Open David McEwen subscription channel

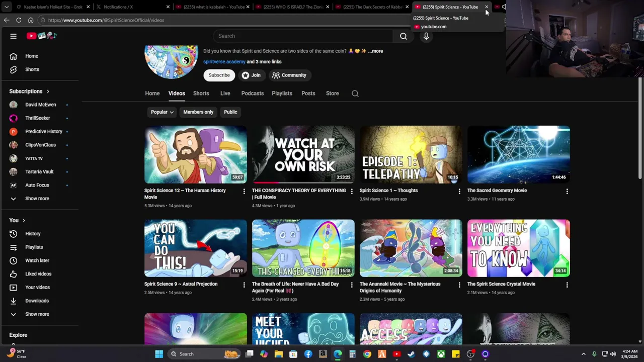tap(39, 105)
